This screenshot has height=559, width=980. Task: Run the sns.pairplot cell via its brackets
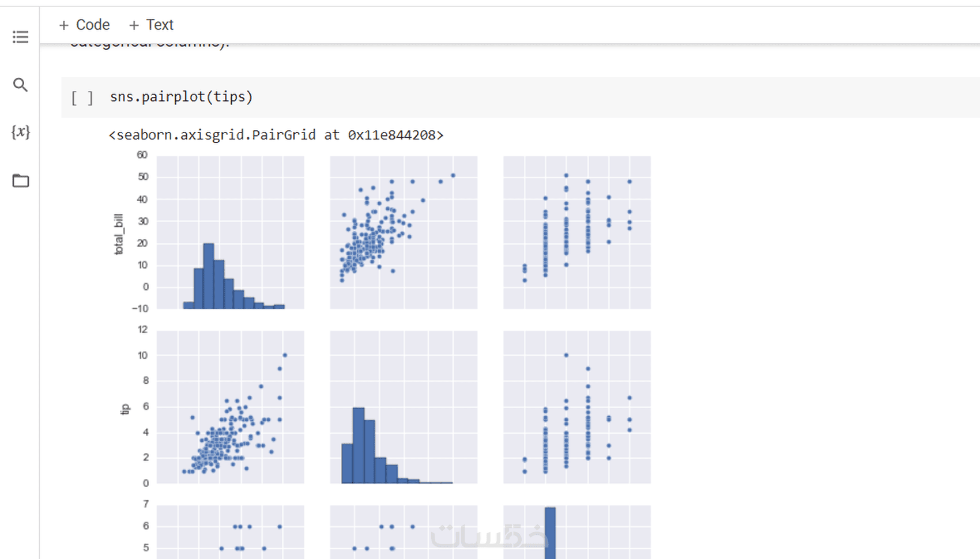tap(82, 97)
